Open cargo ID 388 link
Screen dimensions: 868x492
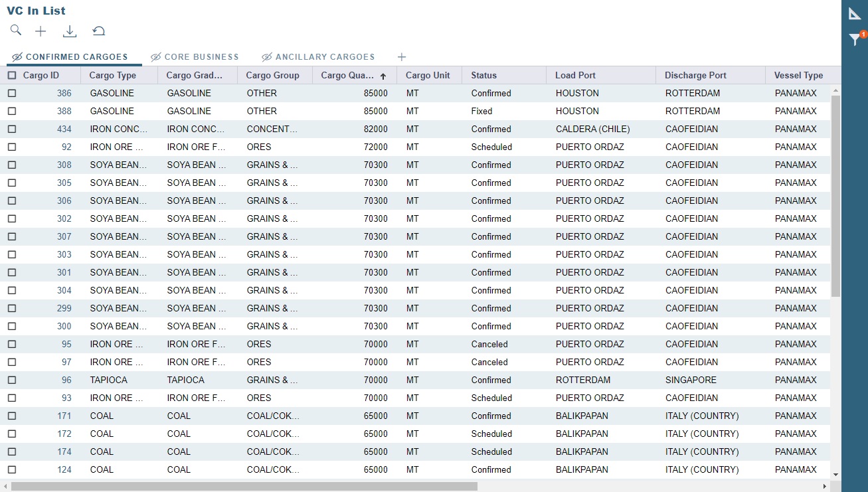(64, 112)
